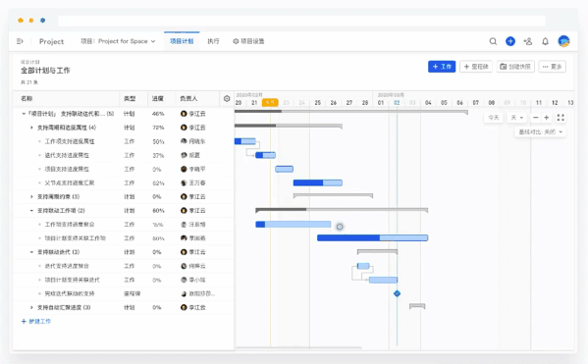588x364 pixels.
Task: Expand the 0% plan row with (3)
Action: coord(31,197)
